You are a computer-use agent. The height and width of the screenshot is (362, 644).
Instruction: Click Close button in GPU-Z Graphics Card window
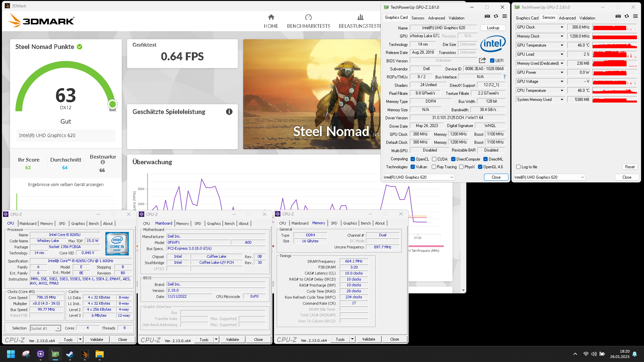(x=496, y=177)
